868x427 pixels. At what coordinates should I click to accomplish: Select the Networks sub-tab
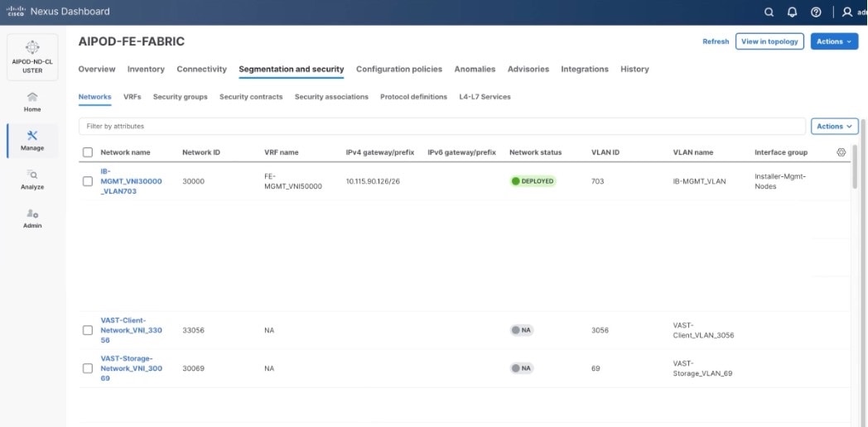pyautogui.click(x=94, y=97)
